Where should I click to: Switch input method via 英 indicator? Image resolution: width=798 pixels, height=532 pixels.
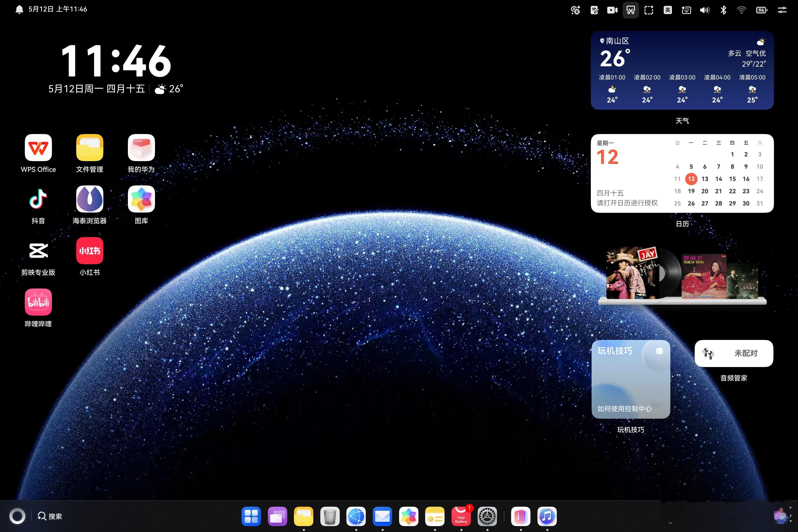667,10
